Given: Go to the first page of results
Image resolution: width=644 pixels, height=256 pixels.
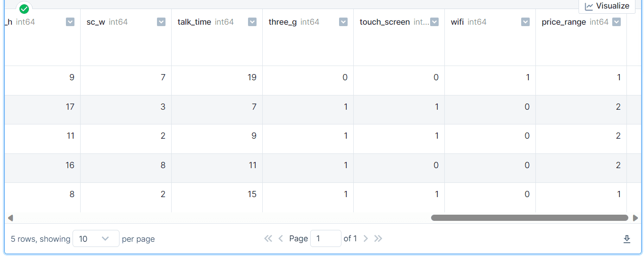Looking at the screenshot, I should [268, 238].
